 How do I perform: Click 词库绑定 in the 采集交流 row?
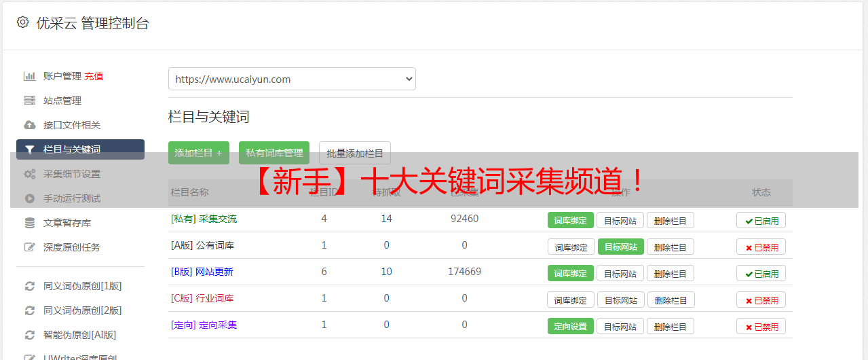pos(571,220)
